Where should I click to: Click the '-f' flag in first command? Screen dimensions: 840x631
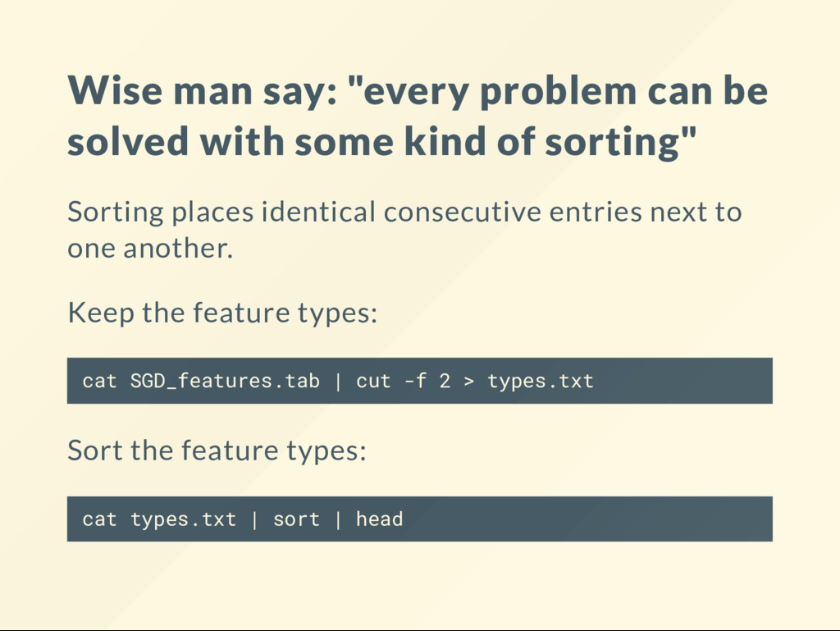pos(415,381)
